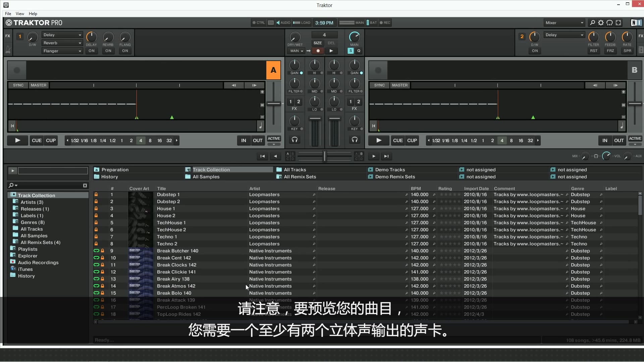
Task: Enable Deck B headphone cue button
Action: click(x=355, y=140)
